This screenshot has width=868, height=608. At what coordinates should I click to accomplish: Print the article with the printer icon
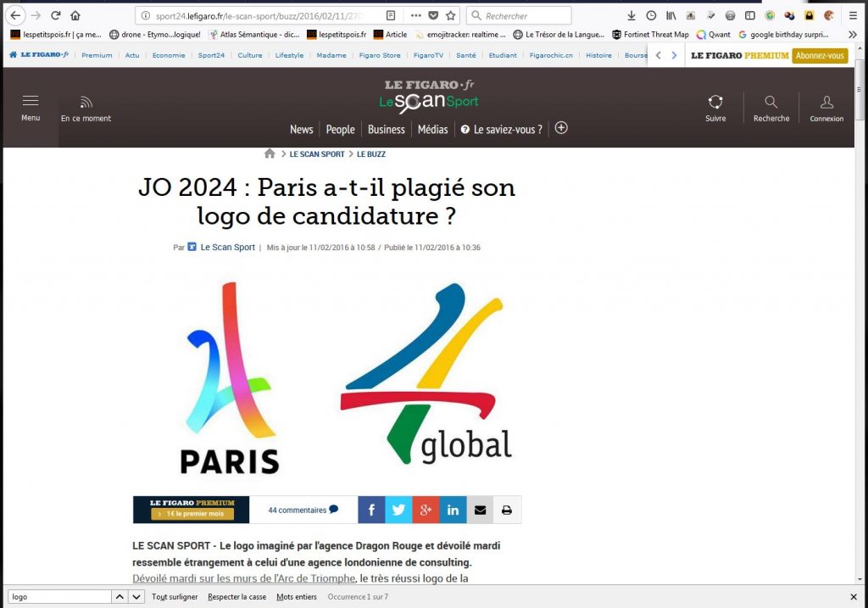tap(507, 510)
